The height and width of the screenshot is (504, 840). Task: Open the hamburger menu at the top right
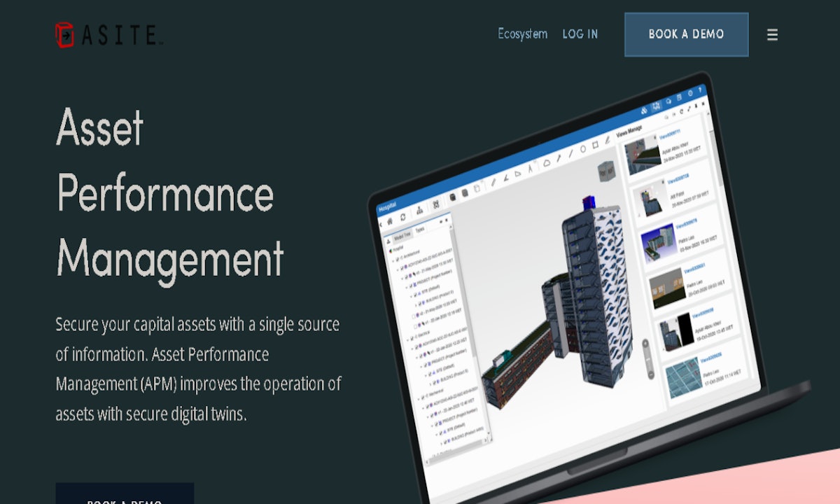[772, 34]
